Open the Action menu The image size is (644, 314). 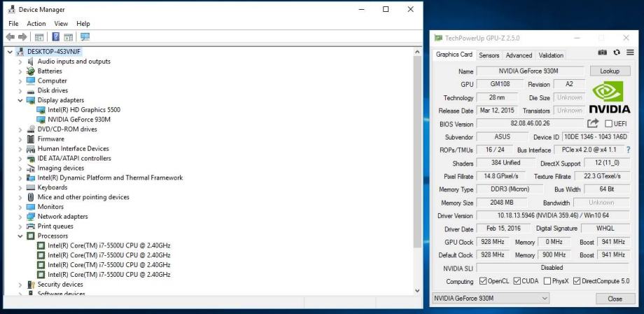click(x=36, y=24)
